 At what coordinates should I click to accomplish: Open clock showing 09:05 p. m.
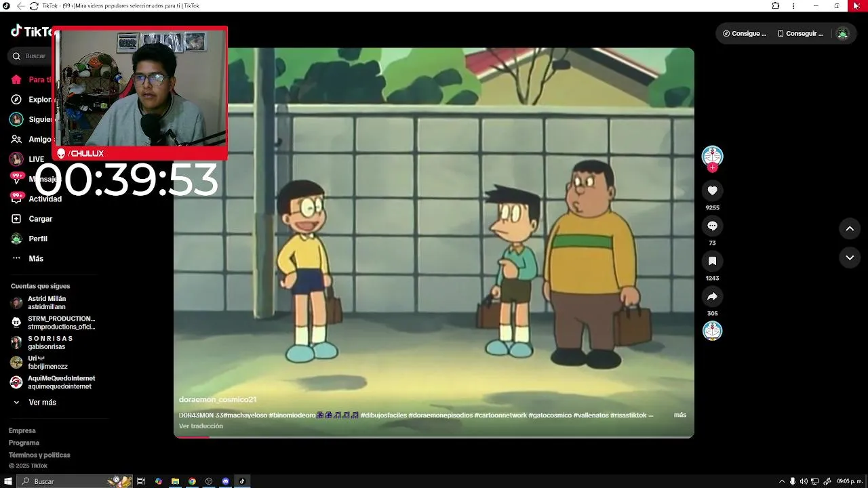click(850, 481)
